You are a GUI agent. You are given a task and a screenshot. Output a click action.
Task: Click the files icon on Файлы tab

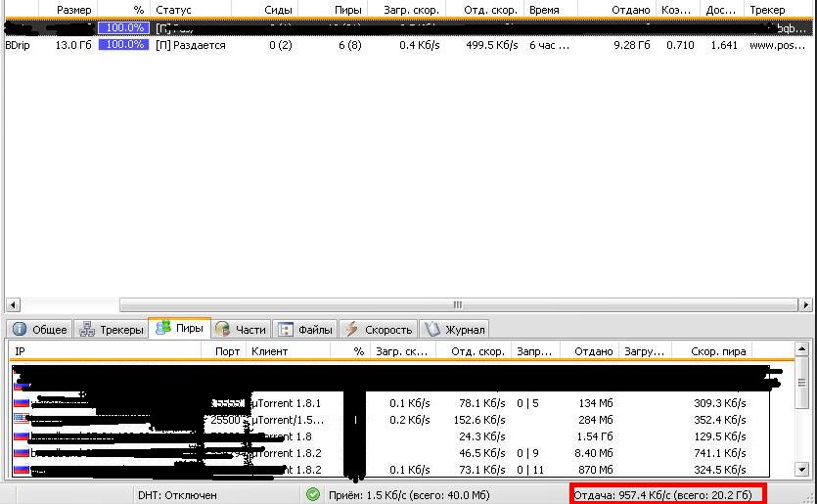(286, 330)
